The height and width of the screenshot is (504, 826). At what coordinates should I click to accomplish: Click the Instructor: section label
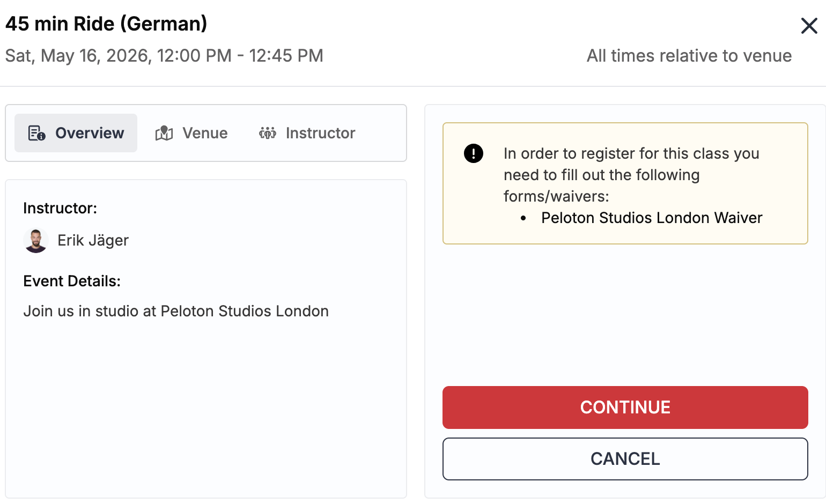(x=60, y=208)
